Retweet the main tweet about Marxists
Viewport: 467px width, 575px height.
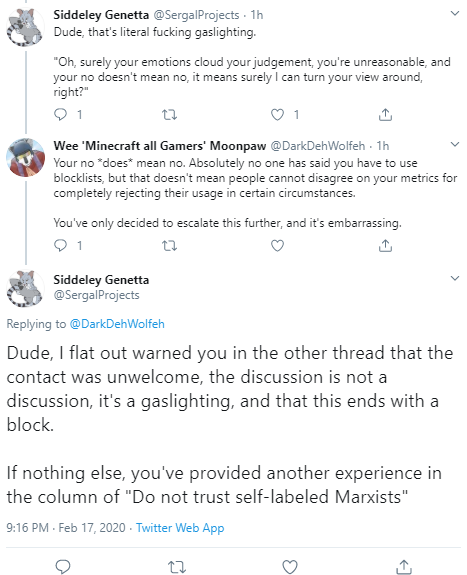(x=177, y=567)
